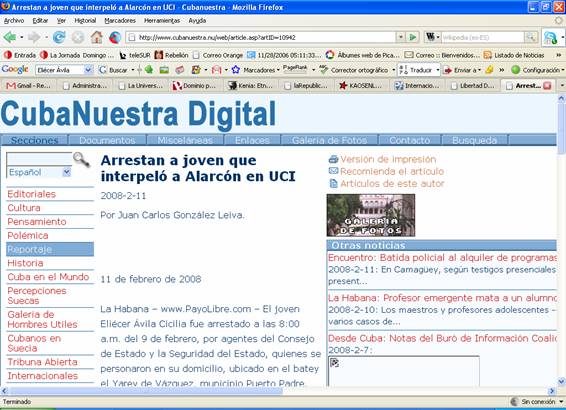
Task: Open the Editar menu
Action: [40, 21]
